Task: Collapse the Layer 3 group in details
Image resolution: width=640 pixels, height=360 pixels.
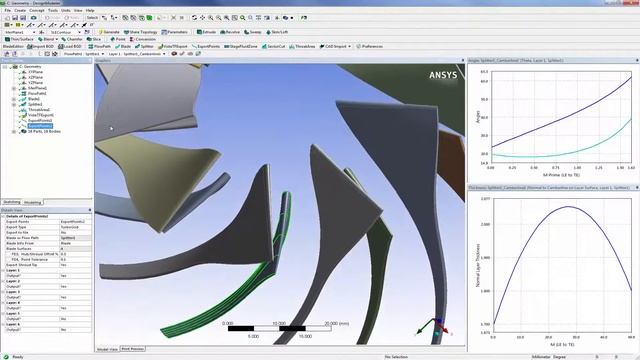Action: [3, 292]
